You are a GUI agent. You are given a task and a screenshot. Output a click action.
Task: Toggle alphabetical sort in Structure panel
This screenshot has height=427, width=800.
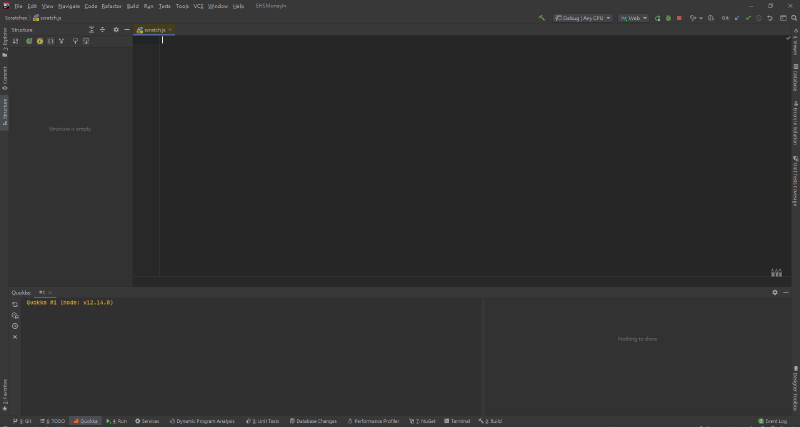pyautogui.click(x=16, y=41)
